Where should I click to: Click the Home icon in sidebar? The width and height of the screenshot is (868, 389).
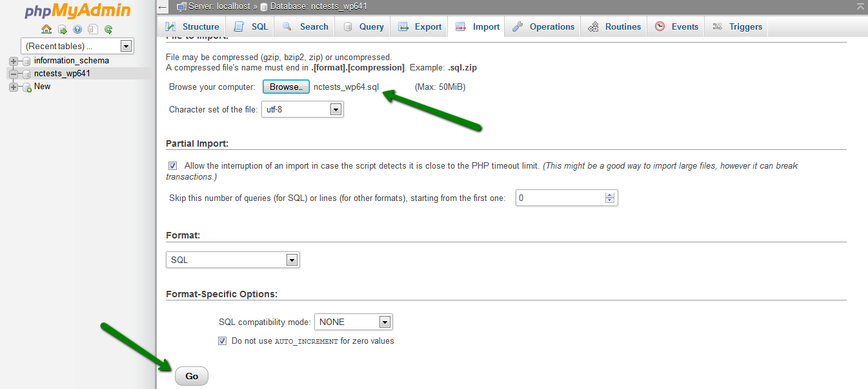click(x=46, y=29)
